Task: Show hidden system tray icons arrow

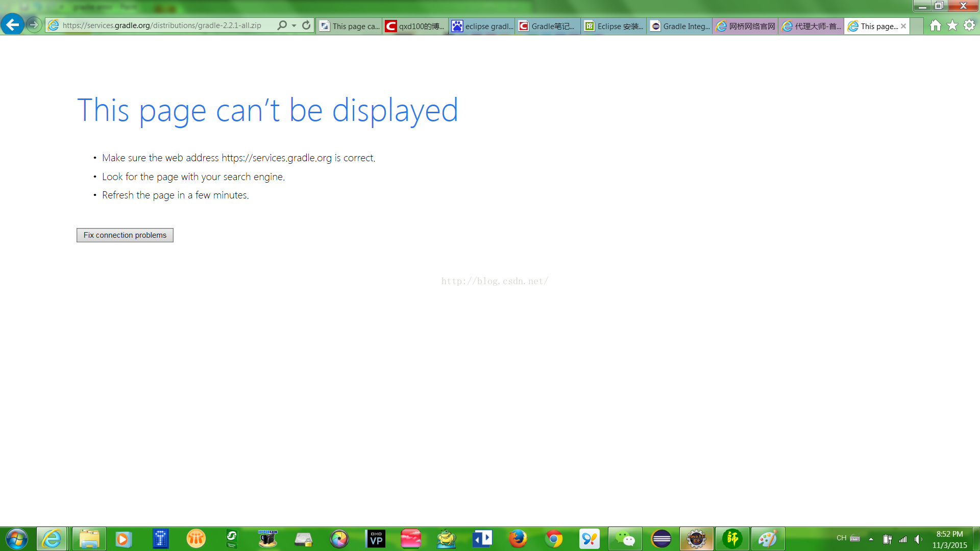Action: tap(871, 539)
